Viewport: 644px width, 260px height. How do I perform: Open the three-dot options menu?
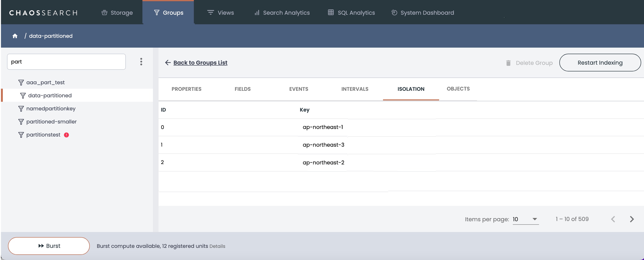(x=141, y=62)
